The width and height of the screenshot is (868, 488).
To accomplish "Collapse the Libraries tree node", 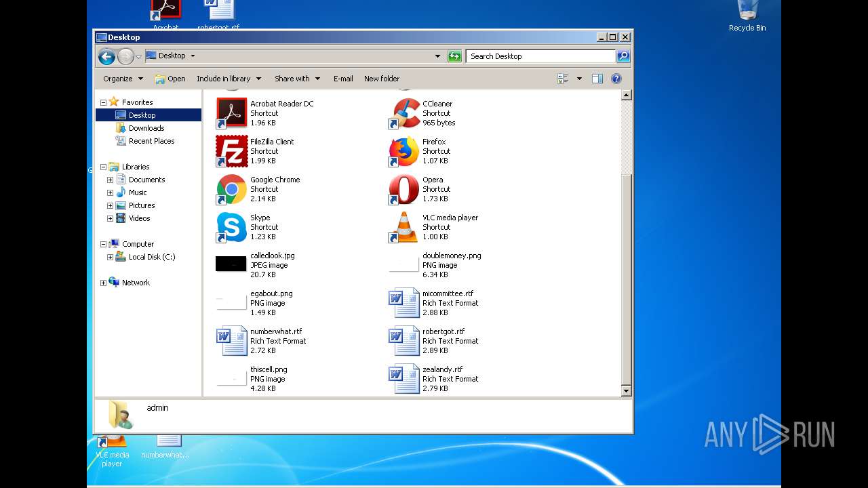I will point(103,167).
